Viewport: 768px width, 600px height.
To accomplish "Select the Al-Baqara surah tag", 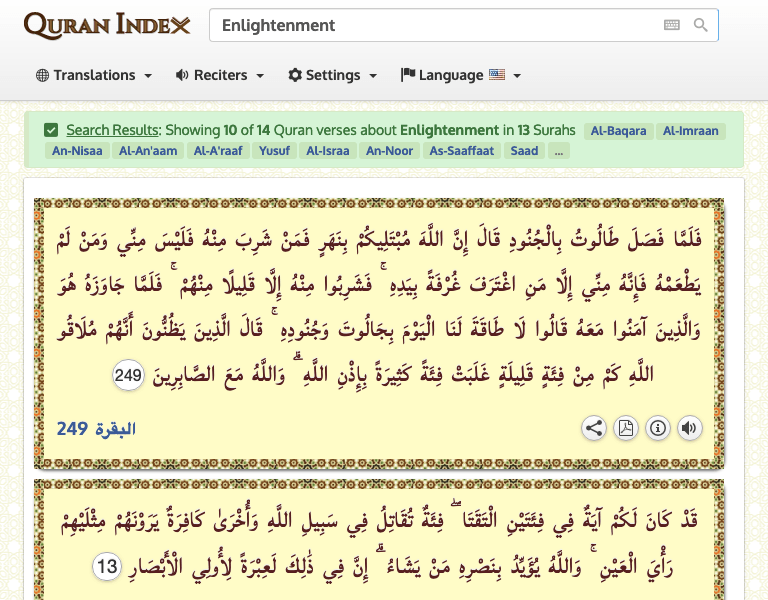I will pyautogui.click(x=618, y=130).
